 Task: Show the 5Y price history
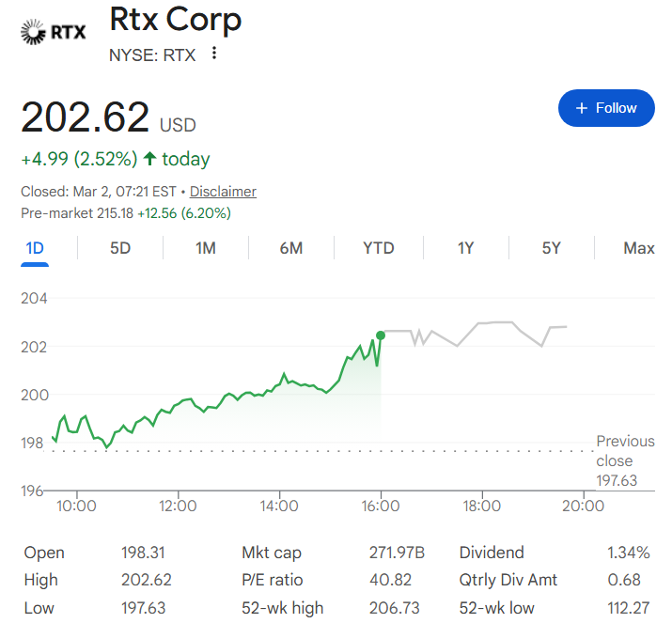click(551, 248)
